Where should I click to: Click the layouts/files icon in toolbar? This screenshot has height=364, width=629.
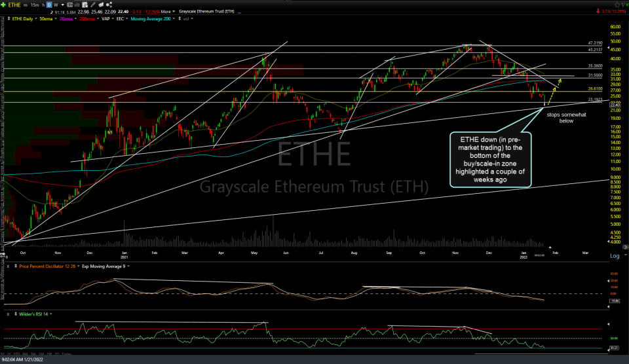[101, 5]
